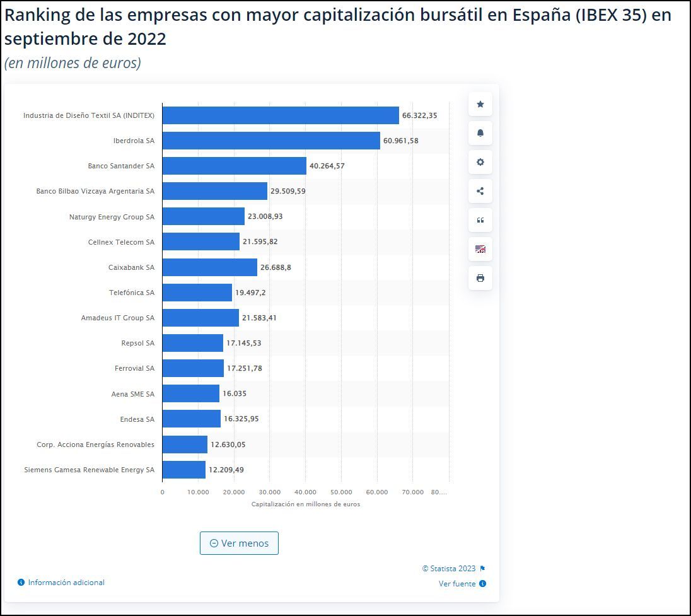Click the star favorite icon
This screenshot has height=616, width=691.
pos(480,104)
